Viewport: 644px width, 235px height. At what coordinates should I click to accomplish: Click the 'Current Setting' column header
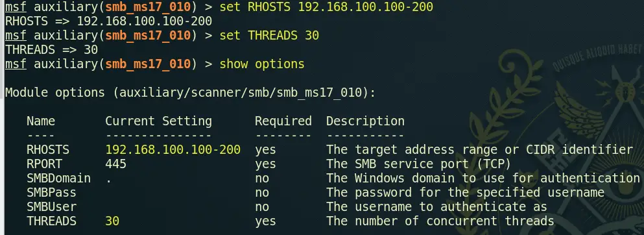point(158,121)
